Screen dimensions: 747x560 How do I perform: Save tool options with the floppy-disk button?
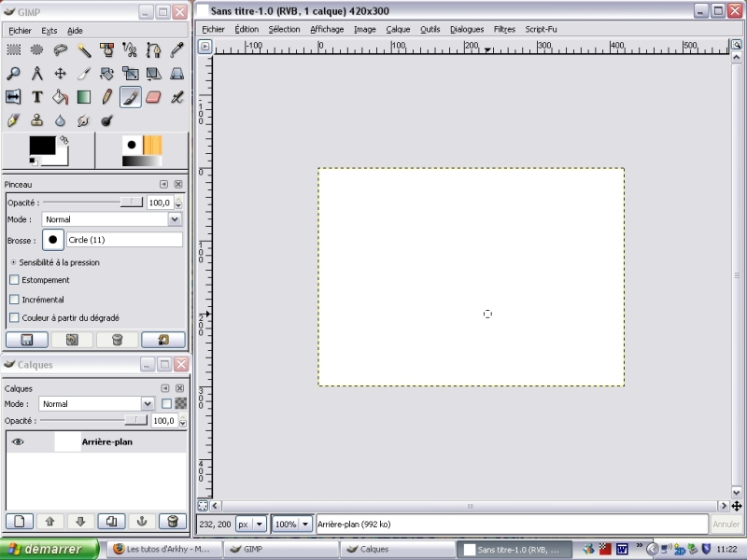click(27, 340)
